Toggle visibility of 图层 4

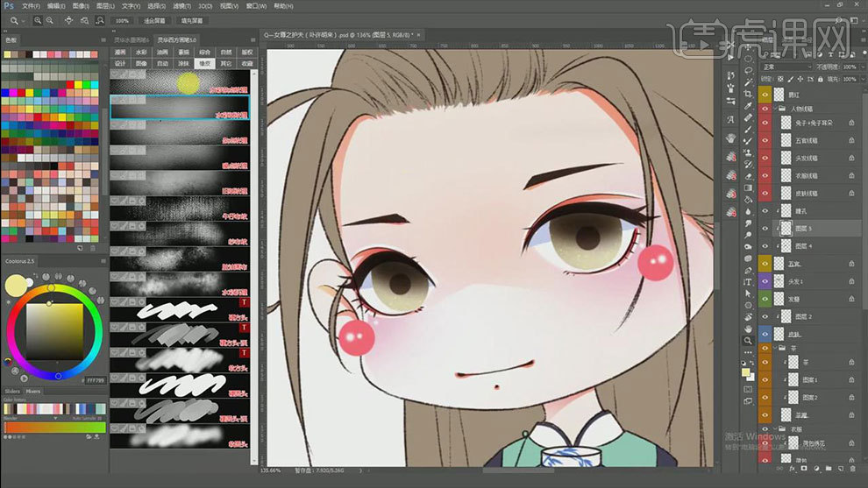(765, 246)
